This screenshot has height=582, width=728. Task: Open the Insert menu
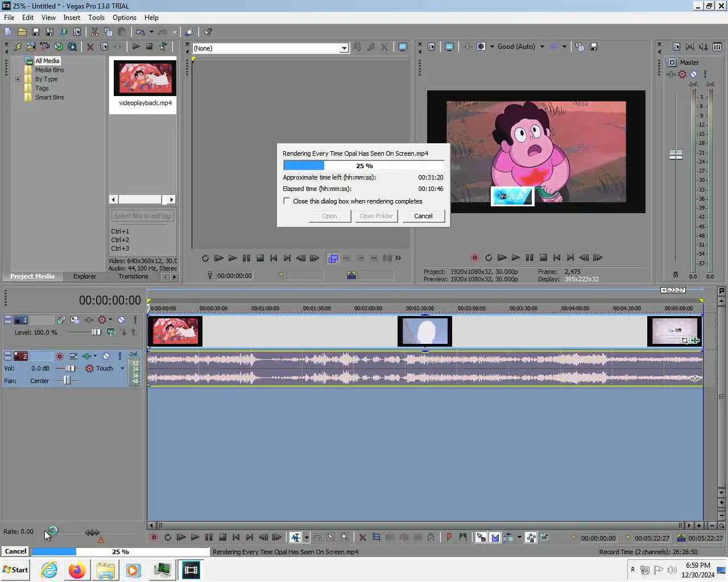(x=72, y=18)
